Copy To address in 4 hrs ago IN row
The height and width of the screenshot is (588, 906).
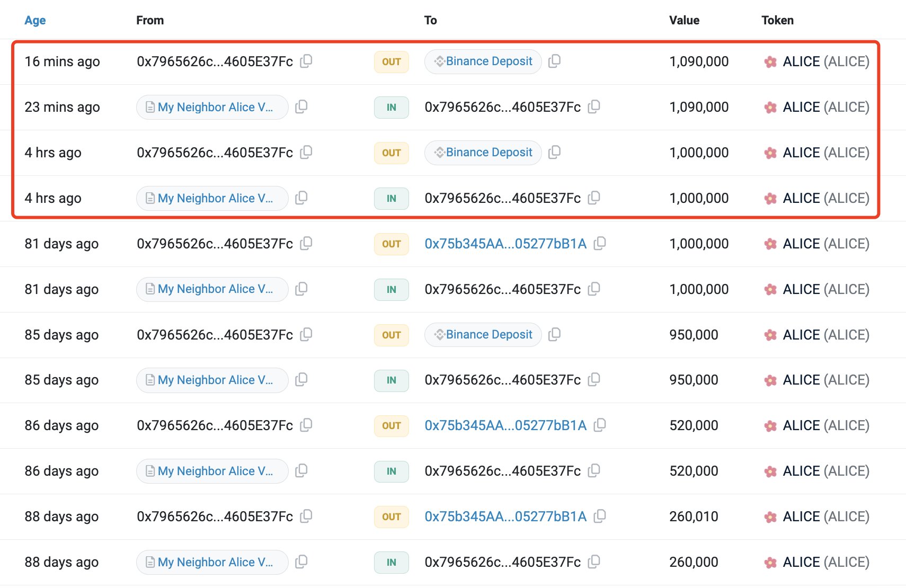[594, 198]
